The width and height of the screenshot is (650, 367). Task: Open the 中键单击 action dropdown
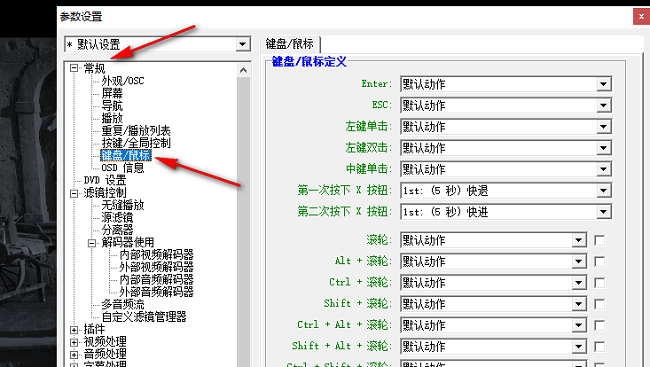click(604, 169)
